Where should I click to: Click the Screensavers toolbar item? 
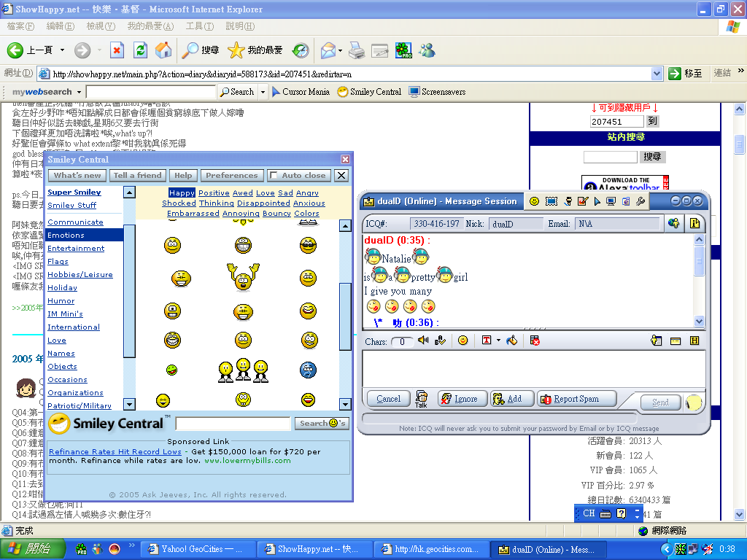coord(438,92)
